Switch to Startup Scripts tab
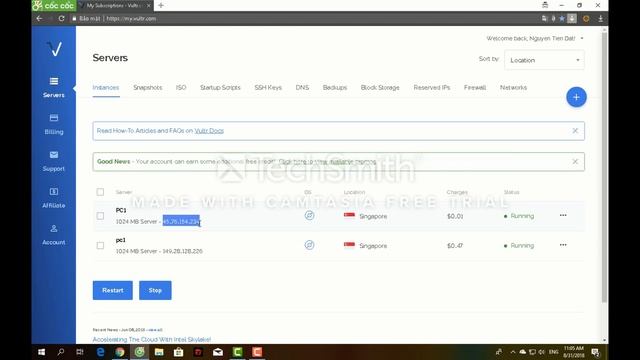This screenshot has width=640, height=360. point(220,87)
